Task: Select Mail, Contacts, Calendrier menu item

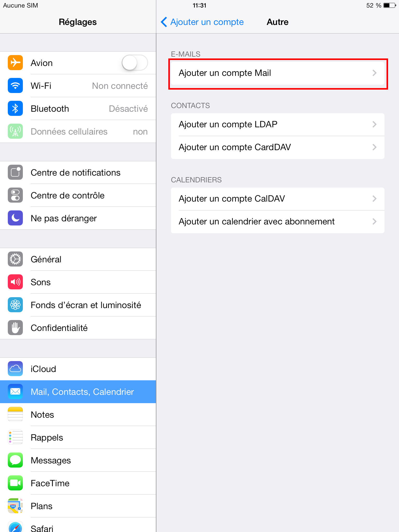Action: point(78,392)
